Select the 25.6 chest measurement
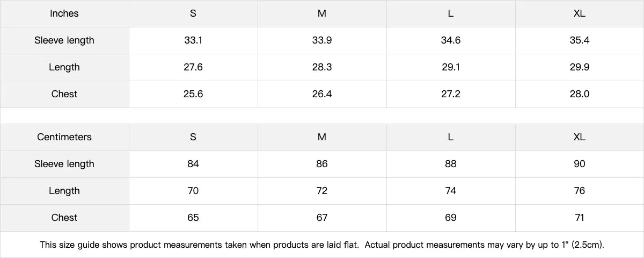644x258 pixels. (x=193, y=94)
